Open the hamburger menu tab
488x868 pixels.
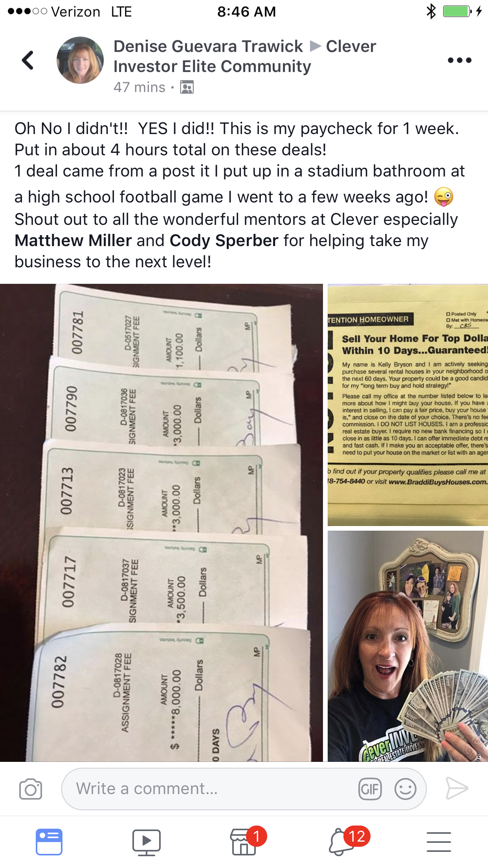click(439, 842)
